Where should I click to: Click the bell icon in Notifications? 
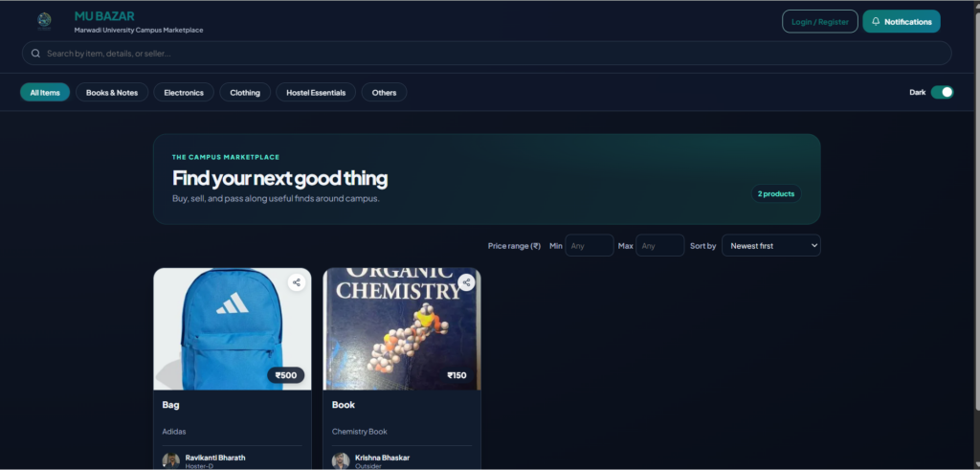(x=876, y=21)
